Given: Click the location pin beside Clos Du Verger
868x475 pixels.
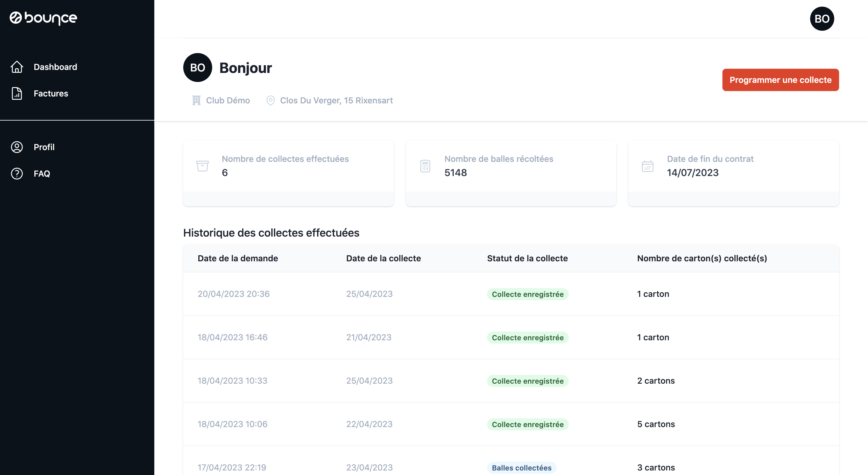Looking at the screenshot, I should 270,100.
